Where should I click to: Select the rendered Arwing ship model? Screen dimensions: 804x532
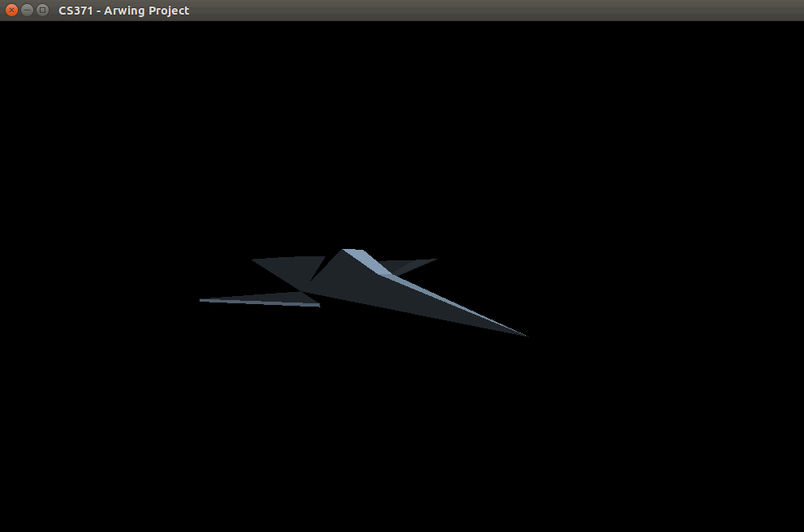[363, 293]
